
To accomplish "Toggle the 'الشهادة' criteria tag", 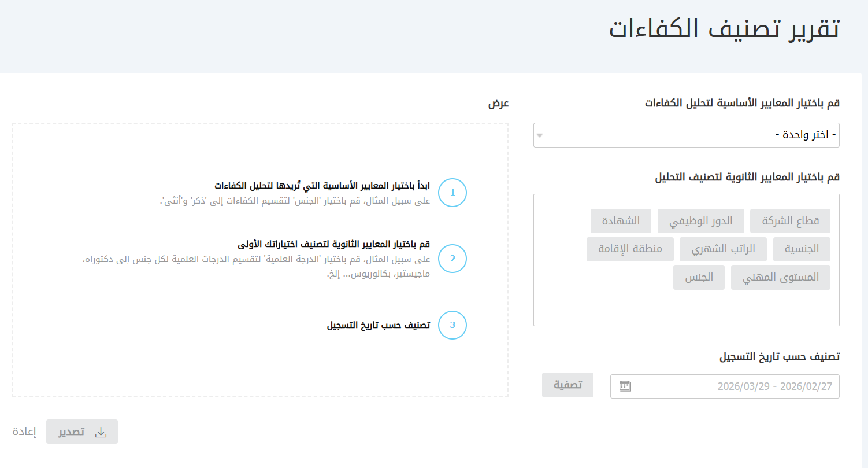I will click(x=621, y=221).
